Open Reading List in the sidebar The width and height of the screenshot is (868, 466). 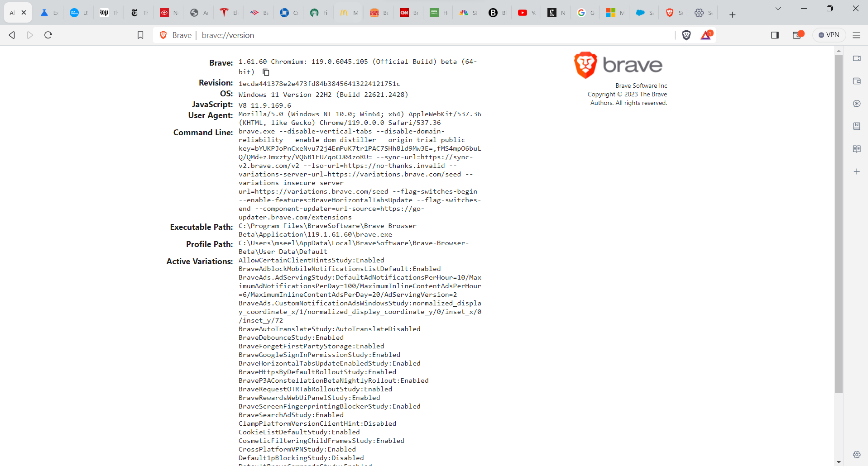pos(857,149)
